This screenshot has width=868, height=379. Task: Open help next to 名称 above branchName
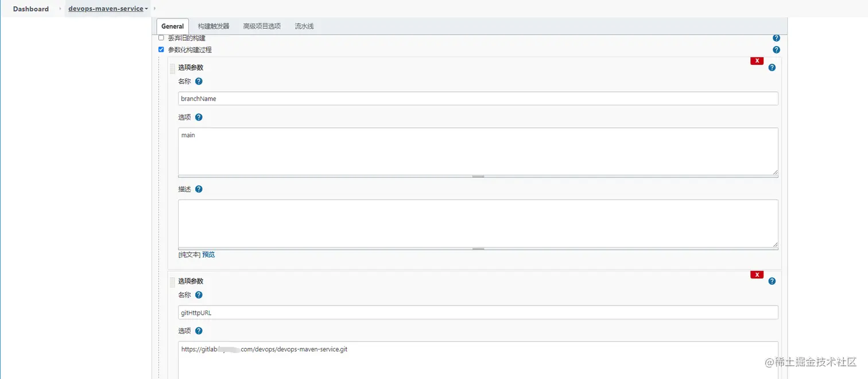199,82
